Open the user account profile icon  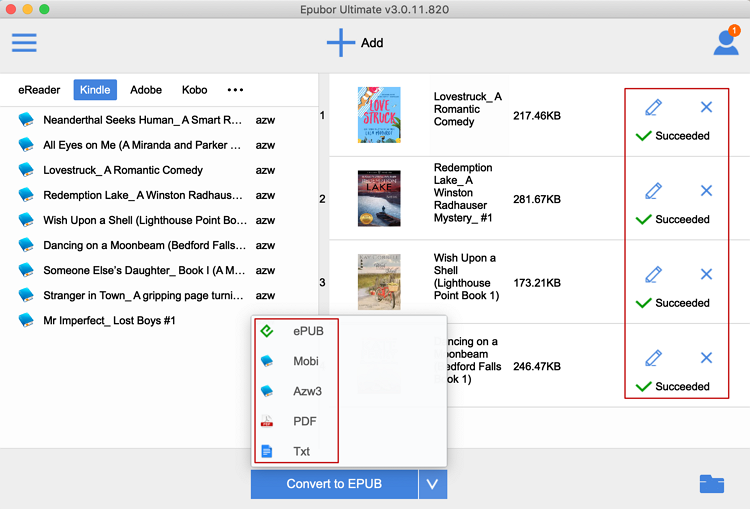pyautogui.click(x=725, y=43)
